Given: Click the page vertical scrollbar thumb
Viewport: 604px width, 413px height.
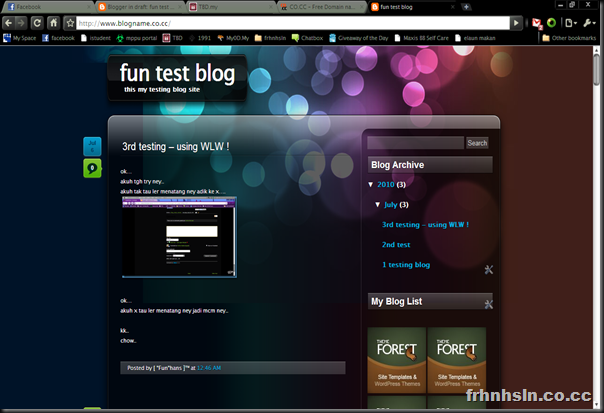Looking at the screenshot, I should pos(596,69).
